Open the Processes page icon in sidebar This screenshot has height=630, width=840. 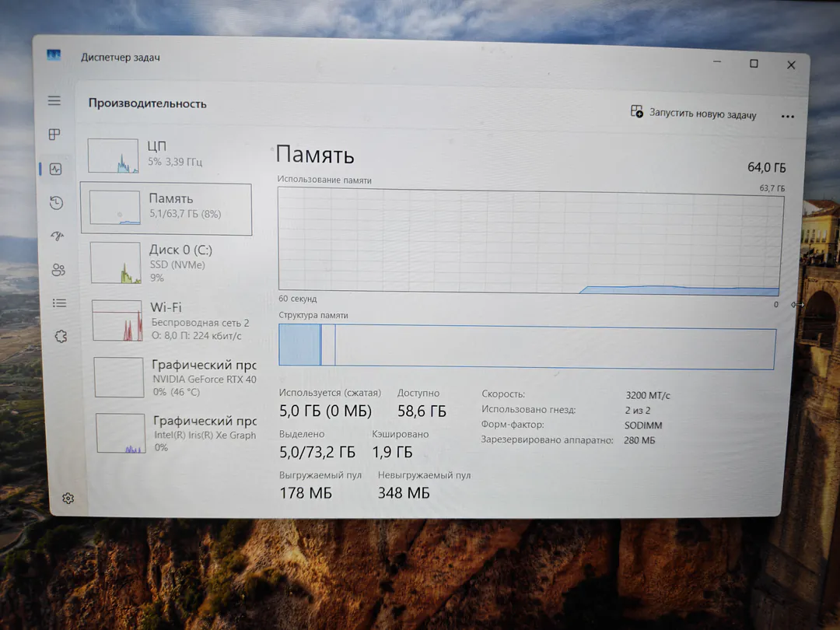(54, 134)
